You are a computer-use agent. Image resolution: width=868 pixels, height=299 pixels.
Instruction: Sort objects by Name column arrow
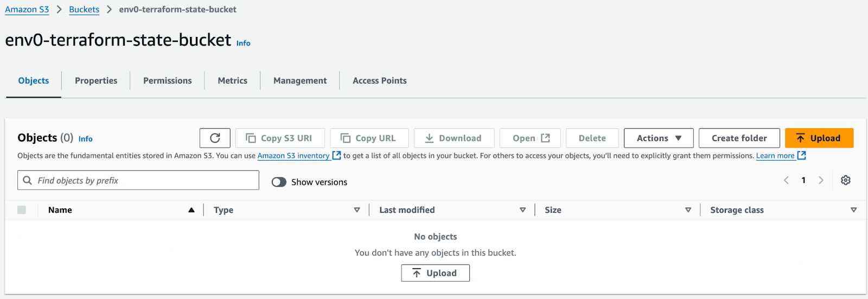192,210
